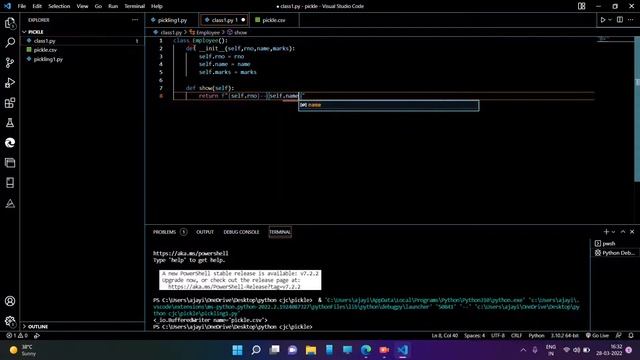Click Employee in the breadcrumb
Viewport: 640px width, 360px height.
207,32
